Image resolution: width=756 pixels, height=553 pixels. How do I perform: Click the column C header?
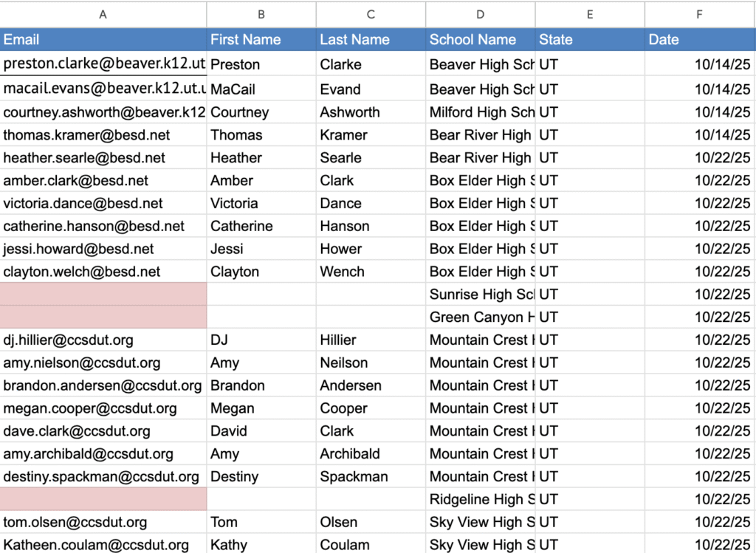point(371,14)
